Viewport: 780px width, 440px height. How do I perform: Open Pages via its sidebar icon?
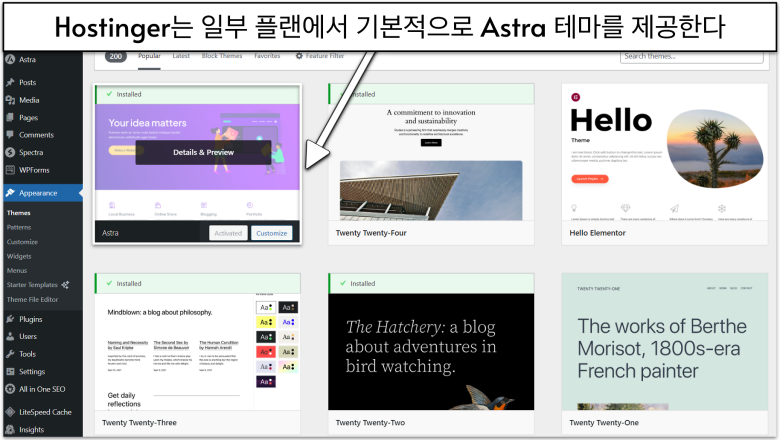(x=9, y=117)
